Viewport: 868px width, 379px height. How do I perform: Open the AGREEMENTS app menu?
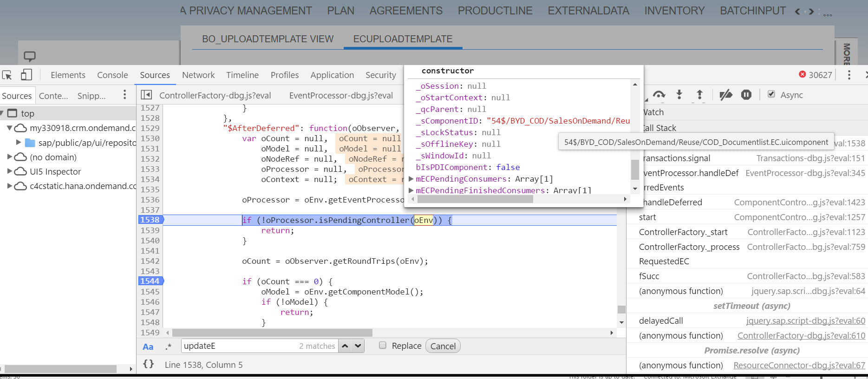pos(406,11)
